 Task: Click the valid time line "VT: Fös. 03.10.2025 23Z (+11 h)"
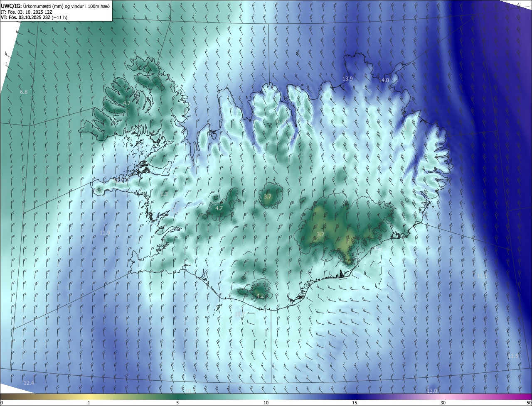(x=34, y=17)
